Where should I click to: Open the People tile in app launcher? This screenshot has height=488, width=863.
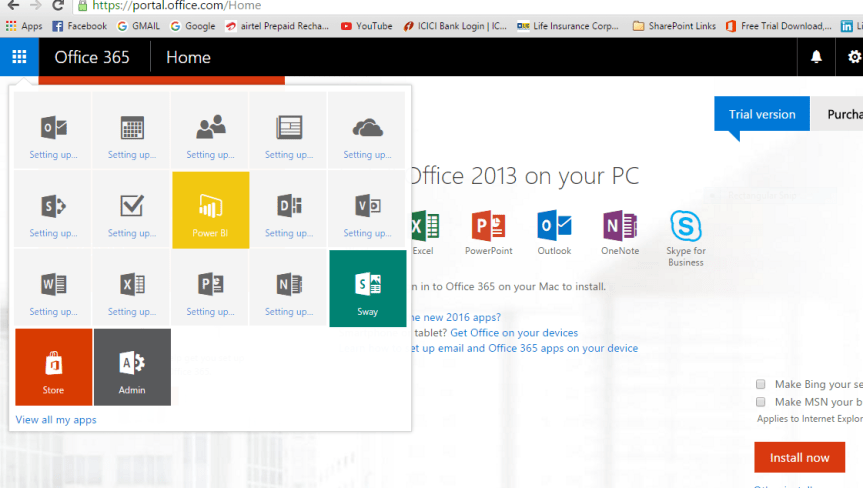pyautogui.click(x=210, y=131)
